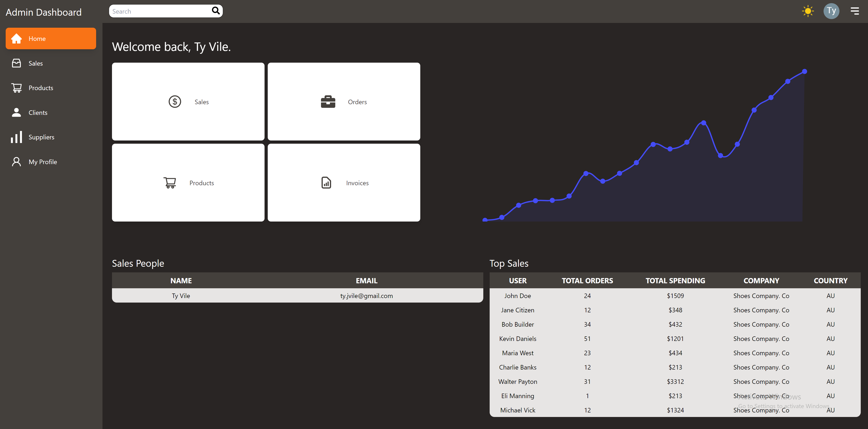The height and width of the screenshot is (429, 868).
Task: Open the hamburger menu at top right
Action: (x=855, y=11)
